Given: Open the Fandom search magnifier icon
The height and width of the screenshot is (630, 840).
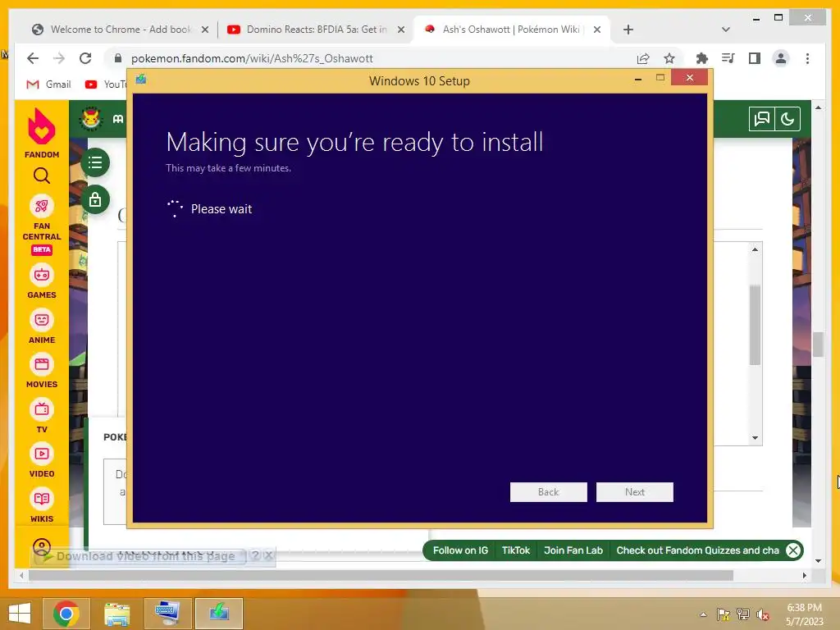Looking at the screenshot, I should [x=42, y=176].
